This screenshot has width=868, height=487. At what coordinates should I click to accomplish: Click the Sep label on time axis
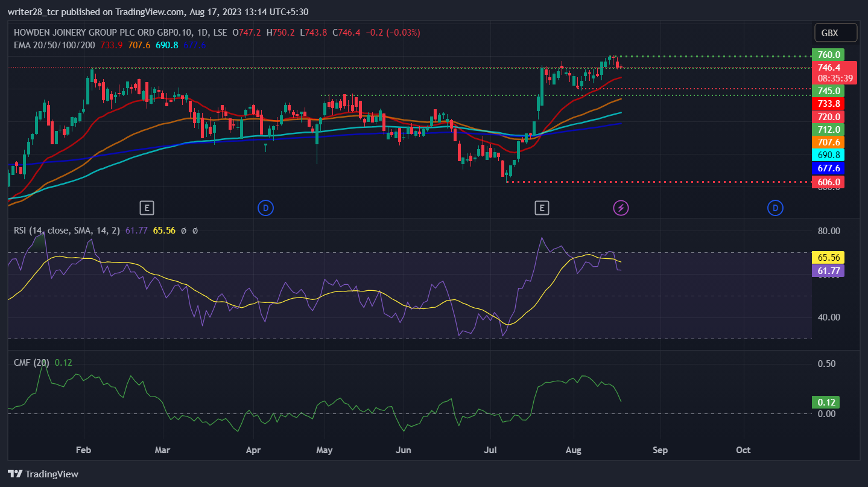pos(661,450)
